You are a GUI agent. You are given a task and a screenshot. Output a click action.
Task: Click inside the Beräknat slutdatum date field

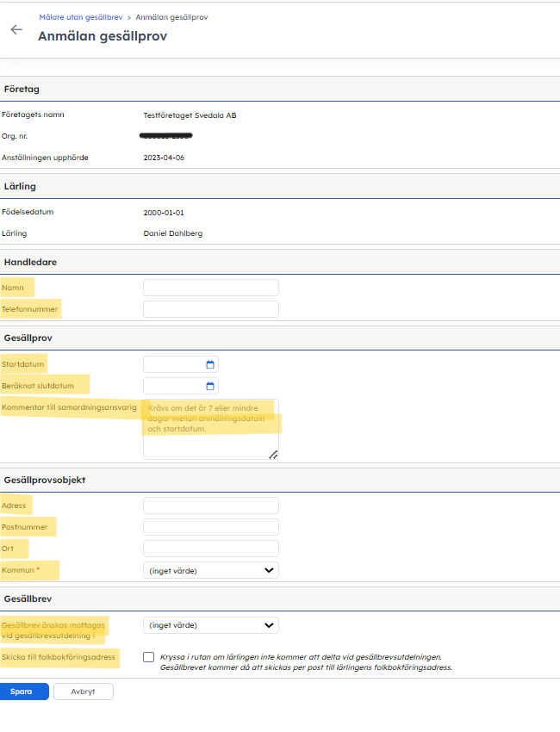(172, 386)
